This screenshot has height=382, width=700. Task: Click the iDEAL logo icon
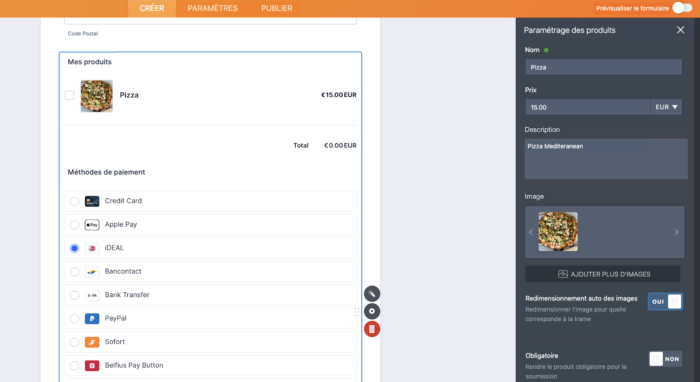click(92, 248)
